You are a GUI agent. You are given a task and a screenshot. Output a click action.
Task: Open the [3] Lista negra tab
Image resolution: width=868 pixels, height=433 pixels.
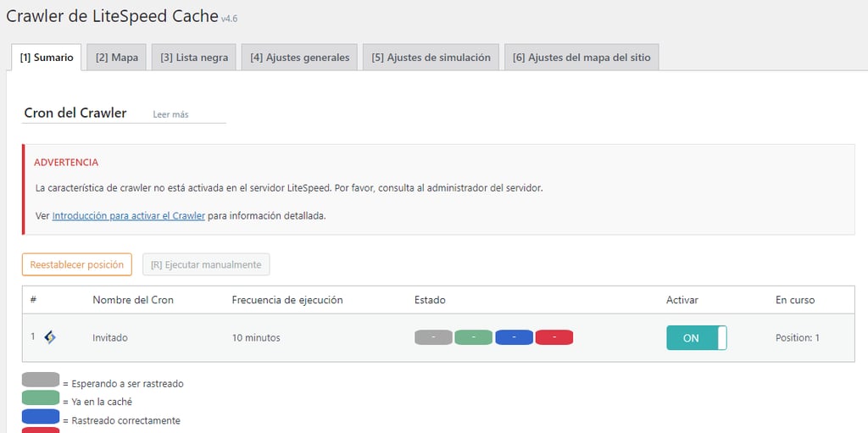[194, 58]
